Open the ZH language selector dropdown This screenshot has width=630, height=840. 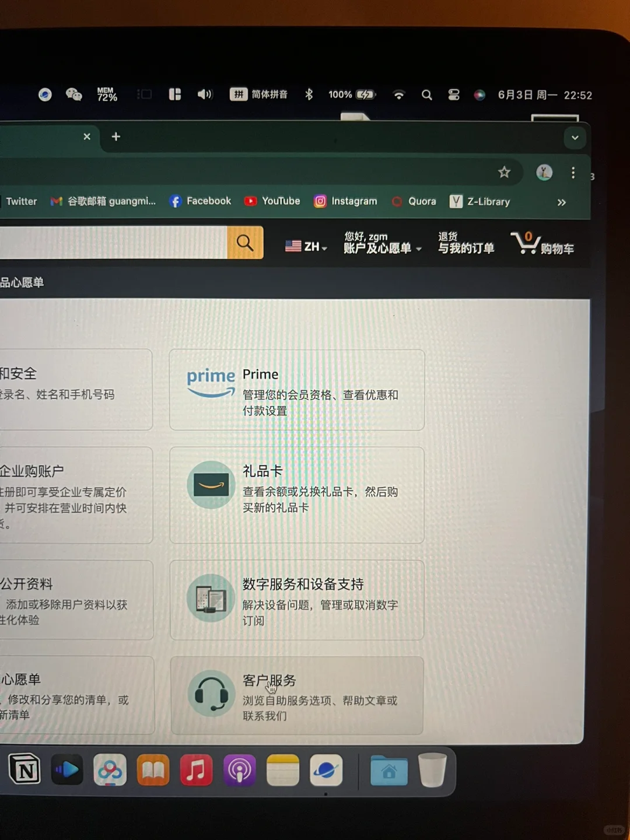pos(306,246)
